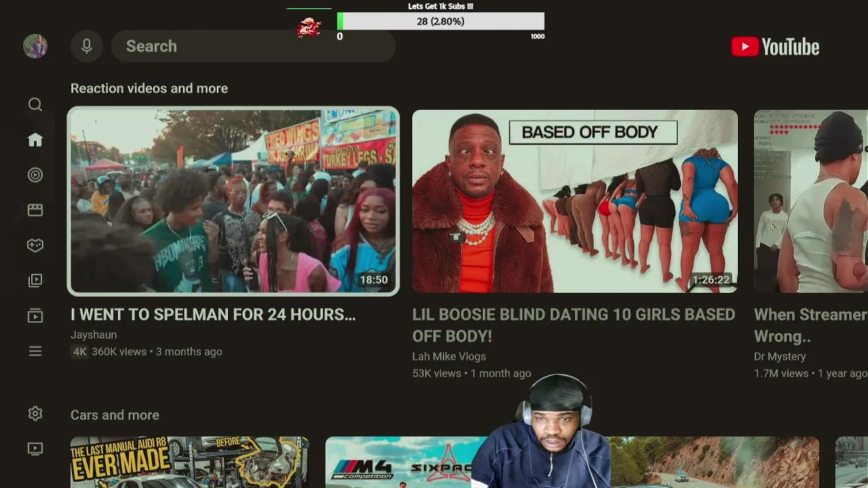Click the 1:26:22 duration badge
868x488 pixels.
click(711, 280)
